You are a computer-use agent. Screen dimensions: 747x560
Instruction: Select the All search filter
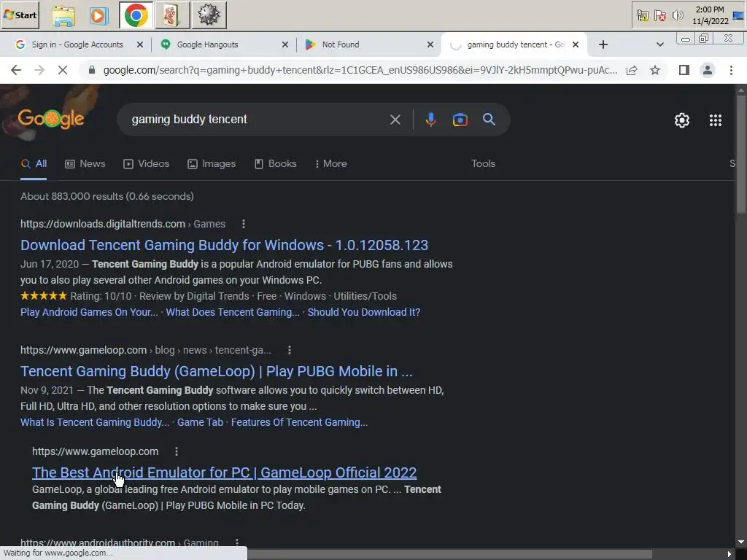34,164
